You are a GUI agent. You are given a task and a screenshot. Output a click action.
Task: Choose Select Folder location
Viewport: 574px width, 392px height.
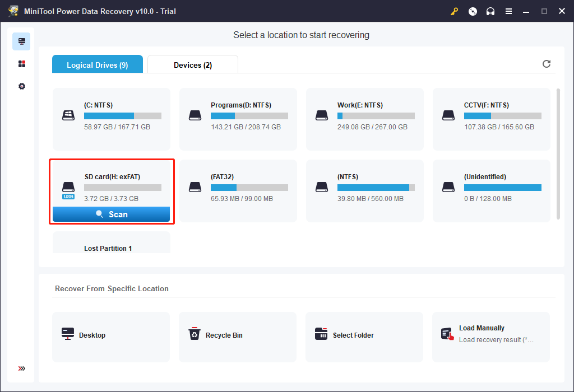coord(364,337)
